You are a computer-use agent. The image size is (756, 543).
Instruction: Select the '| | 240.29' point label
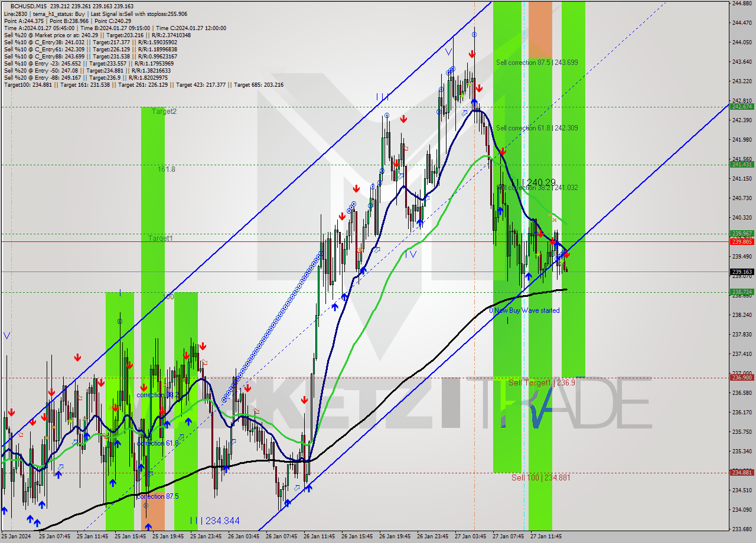[x=536, y=182]
